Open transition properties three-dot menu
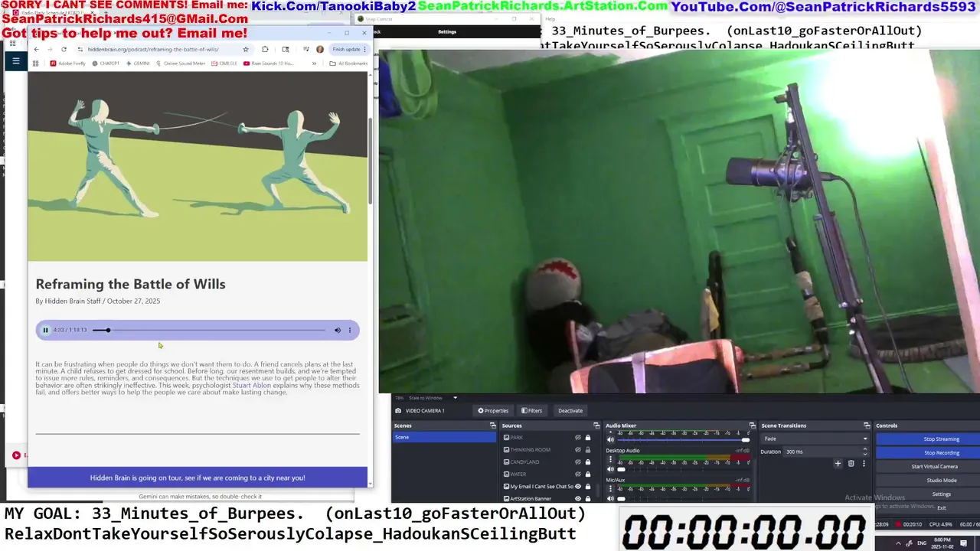The width and height of the screenshot is (980, 551). (864, 463)
